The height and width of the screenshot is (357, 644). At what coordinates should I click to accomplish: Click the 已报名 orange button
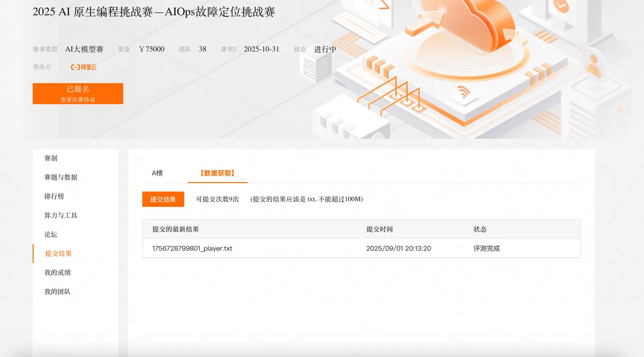(x=78, y=93)
